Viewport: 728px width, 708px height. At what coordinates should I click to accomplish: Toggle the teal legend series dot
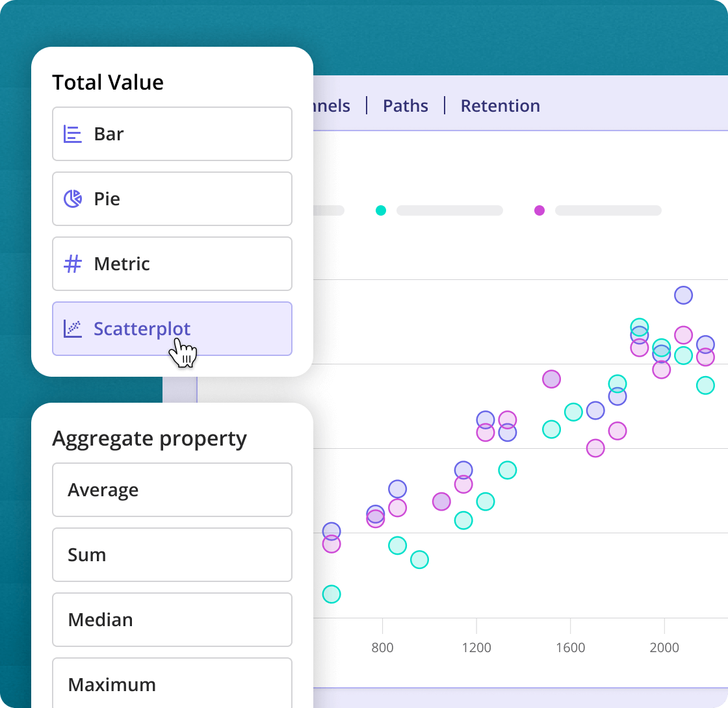click(x=381, y=210)
